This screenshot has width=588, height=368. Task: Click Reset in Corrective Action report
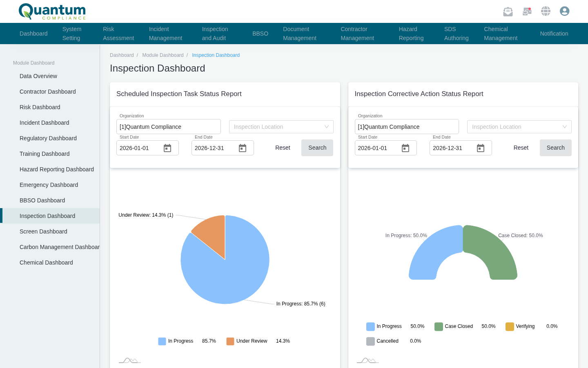(x=521, y=148)
